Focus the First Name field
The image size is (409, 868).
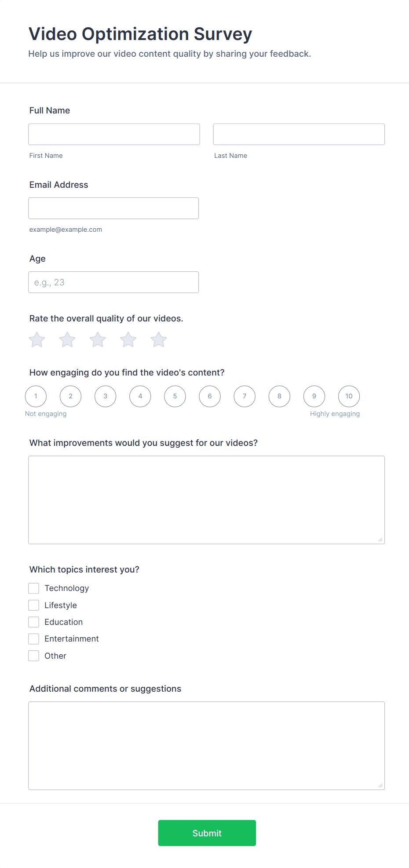click(114, 134)
